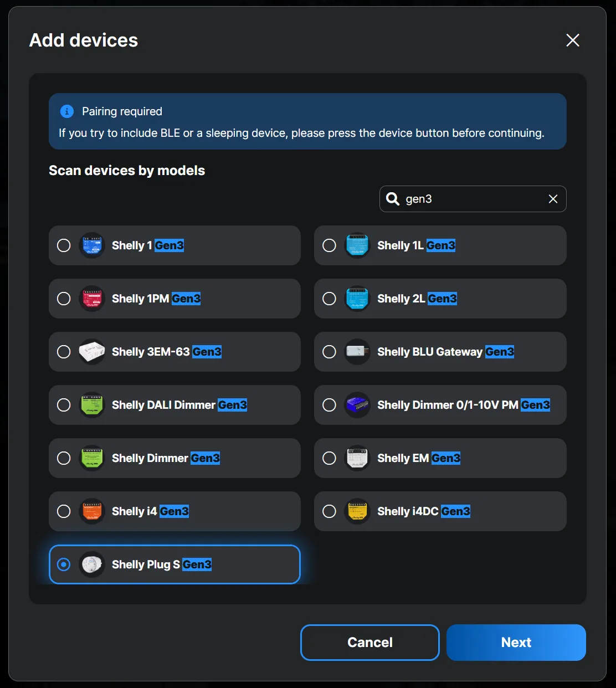Click the search magnifier icon
Viewport: 616px width, 688px height.
tap(393, 199)
